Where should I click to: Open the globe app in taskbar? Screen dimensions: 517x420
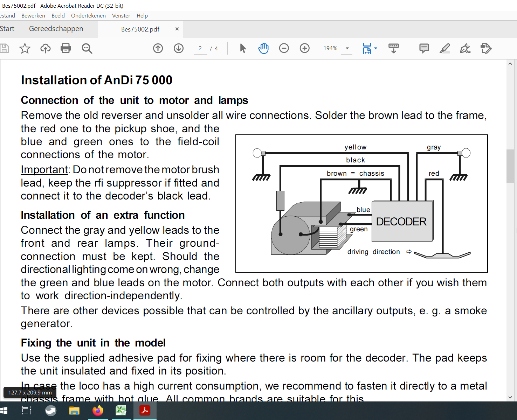[51, 411]
